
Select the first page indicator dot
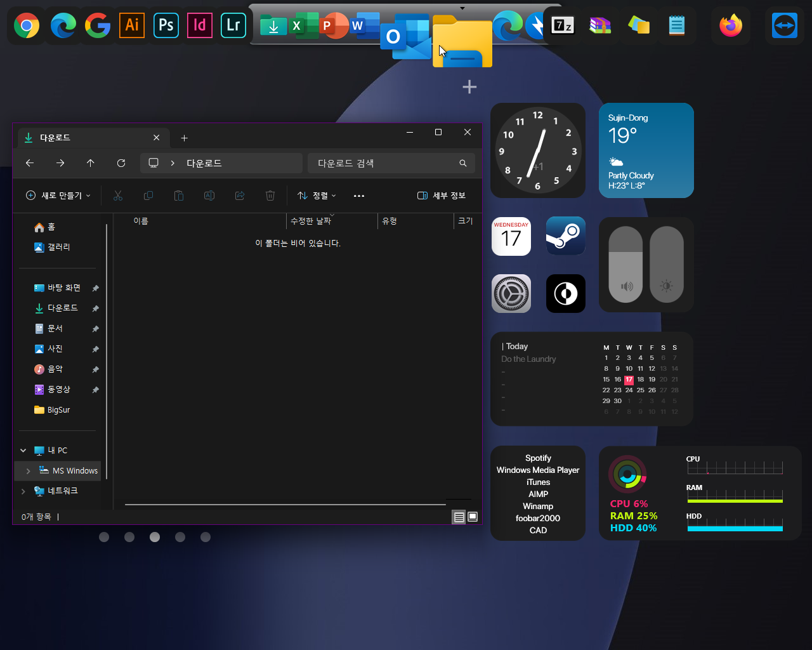(104, 537)
